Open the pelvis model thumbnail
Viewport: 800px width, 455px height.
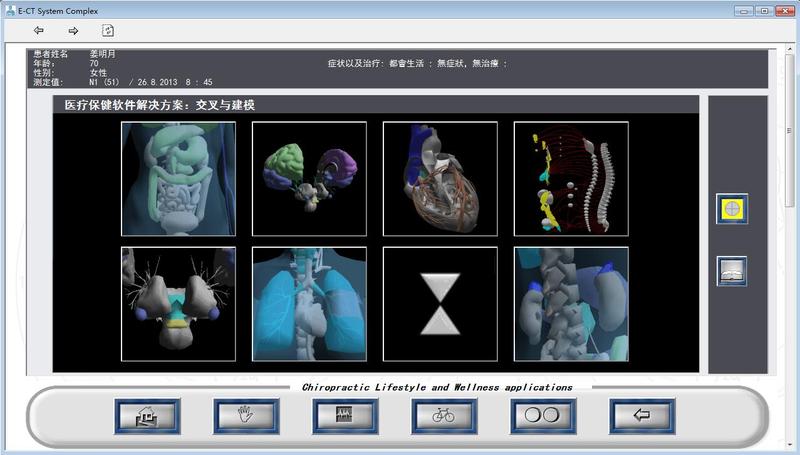coord(178,304)
